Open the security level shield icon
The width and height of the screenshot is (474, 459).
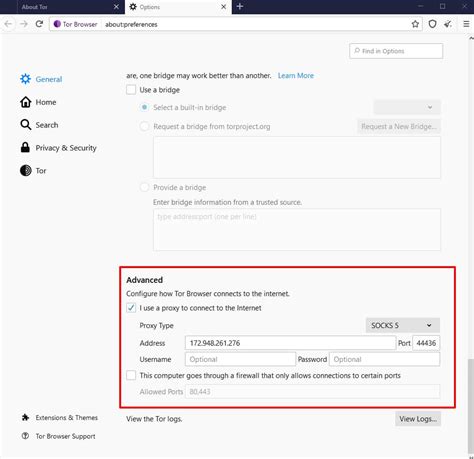click(x=432, y=24)
